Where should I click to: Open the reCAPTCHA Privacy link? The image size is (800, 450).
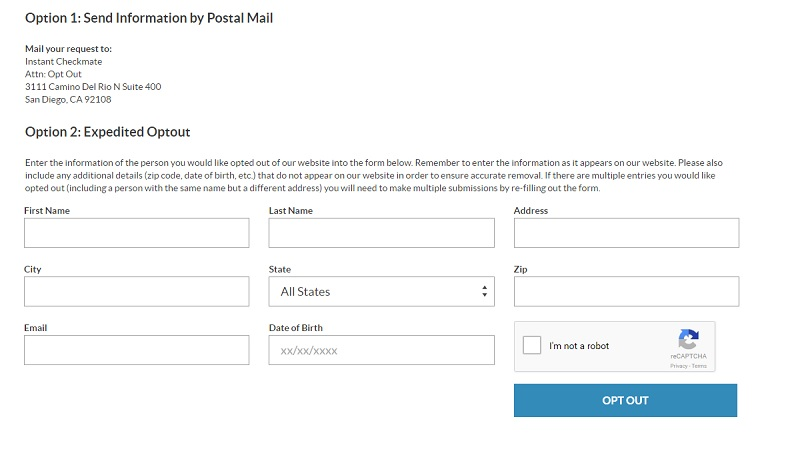(678, 366)
